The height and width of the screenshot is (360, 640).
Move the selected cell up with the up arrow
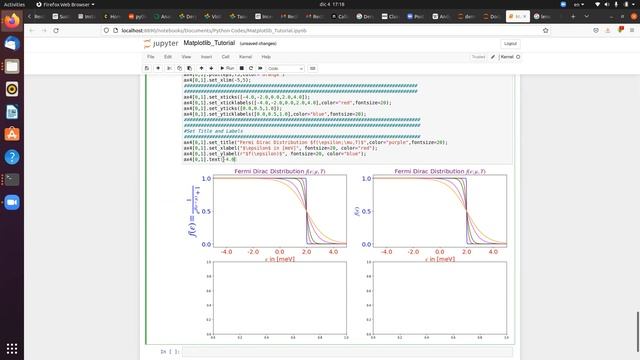click(201, 68)
